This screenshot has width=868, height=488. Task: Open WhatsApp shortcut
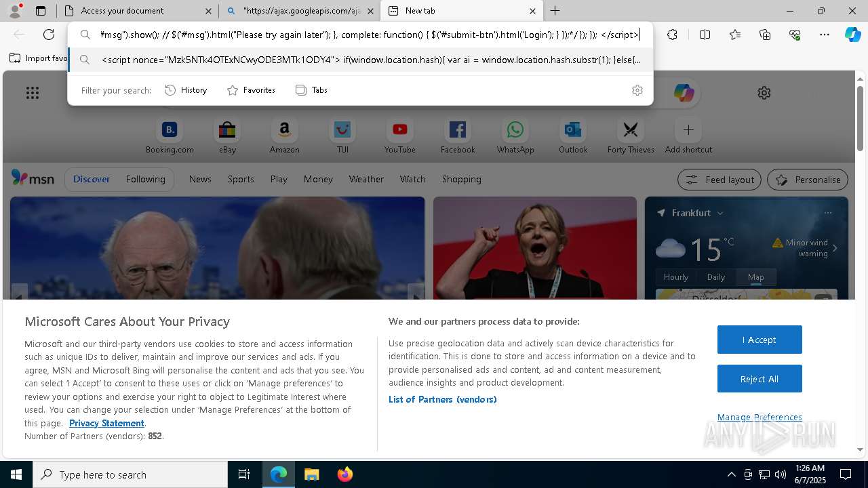(x=515, y=136)
